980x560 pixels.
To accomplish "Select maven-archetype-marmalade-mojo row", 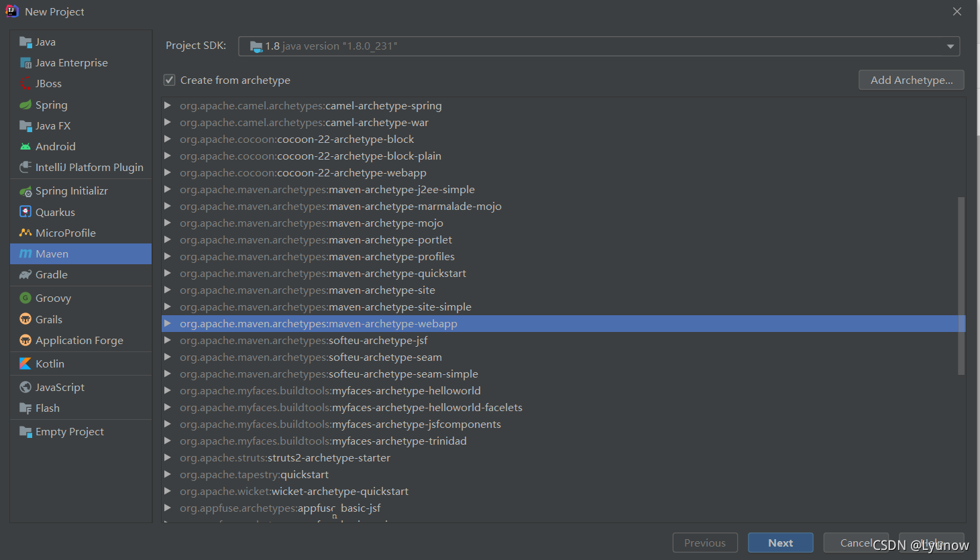I will pyautogui.click(x=563, y=207).
